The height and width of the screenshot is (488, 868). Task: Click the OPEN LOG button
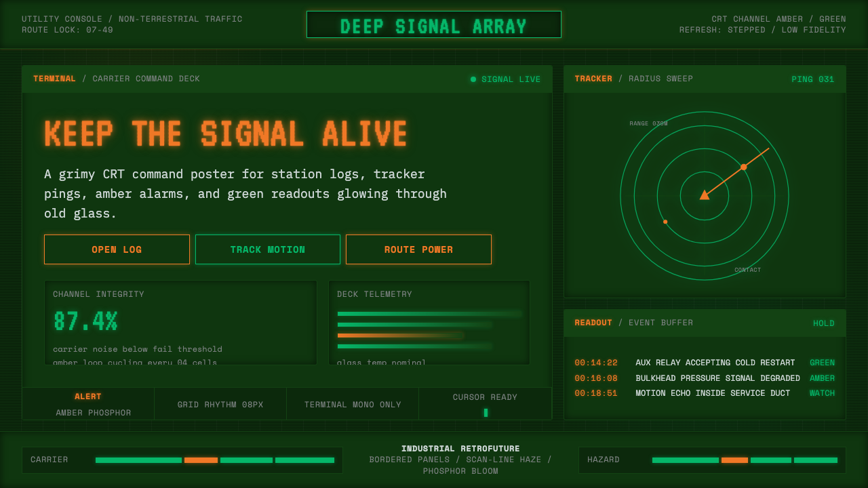pos(117,249)
